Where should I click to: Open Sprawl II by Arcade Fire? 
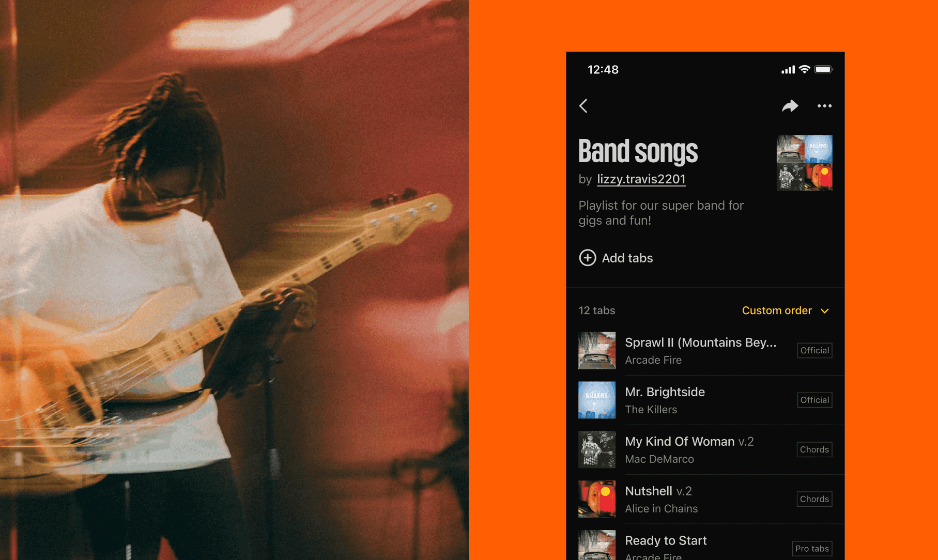(705, 351)
